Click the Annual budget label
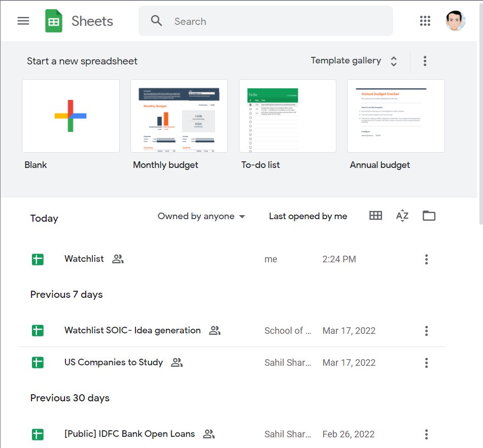483x448 pixels. pyautogui.click(x=380, y=165)
